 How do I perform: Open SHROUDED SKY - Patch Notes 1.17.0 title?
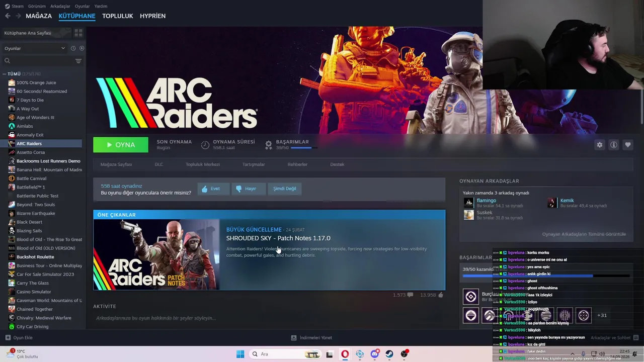(278, 238)
